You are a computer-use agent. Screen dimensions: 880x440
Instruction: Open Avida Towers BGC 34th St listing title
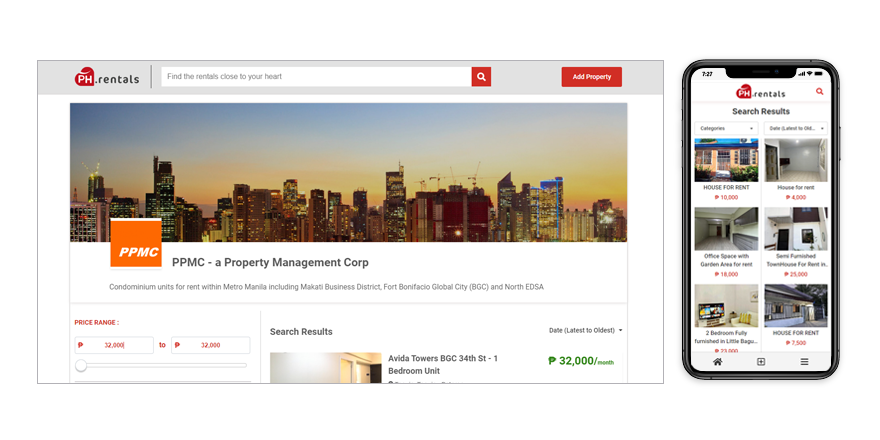[443, 364]
